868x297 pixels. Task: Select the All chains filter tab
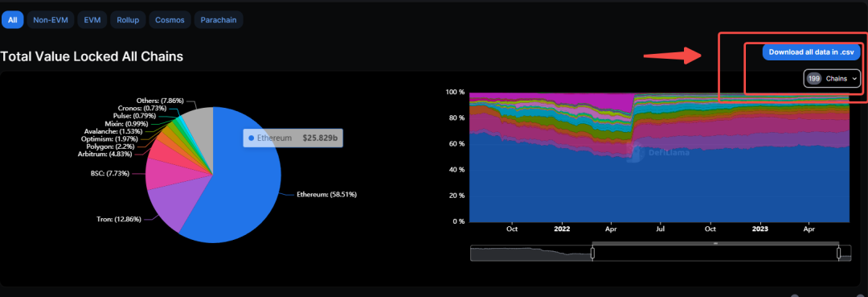[12, 20]
